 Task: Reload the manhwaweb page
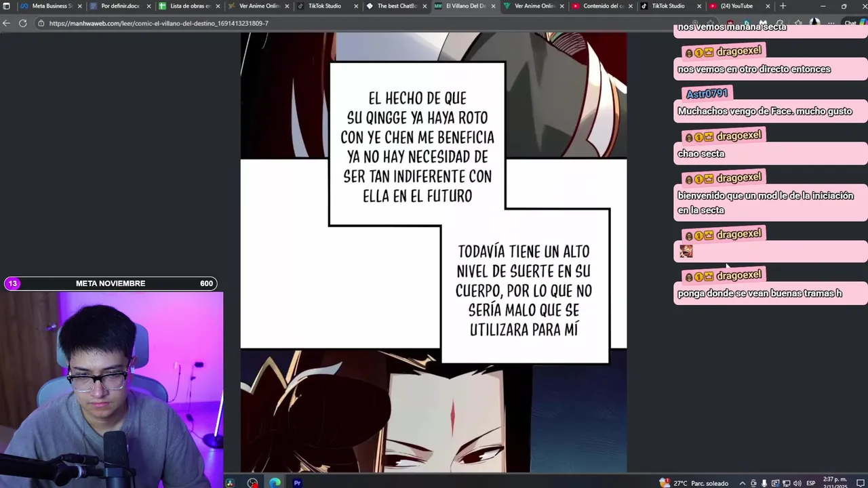tap(22, 23)
